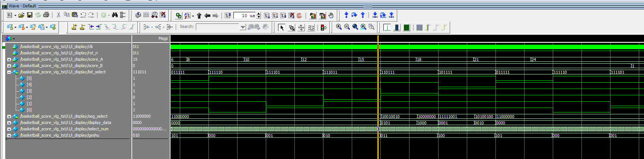644x159 pixels.
Task: Collapse the bit_select bus
Action: click(x=9, y=72)
